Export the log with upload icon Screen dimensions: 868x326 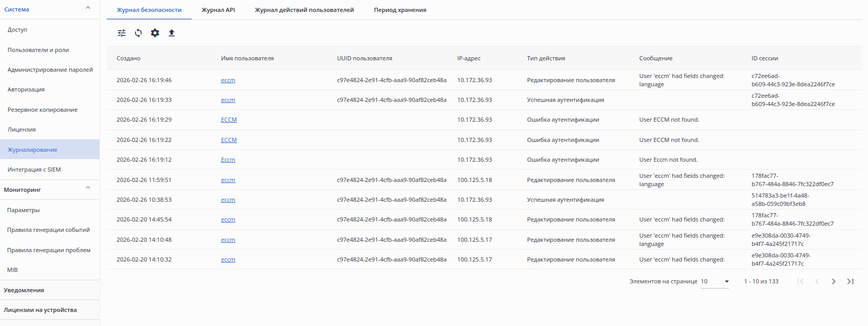pos(171,33)
